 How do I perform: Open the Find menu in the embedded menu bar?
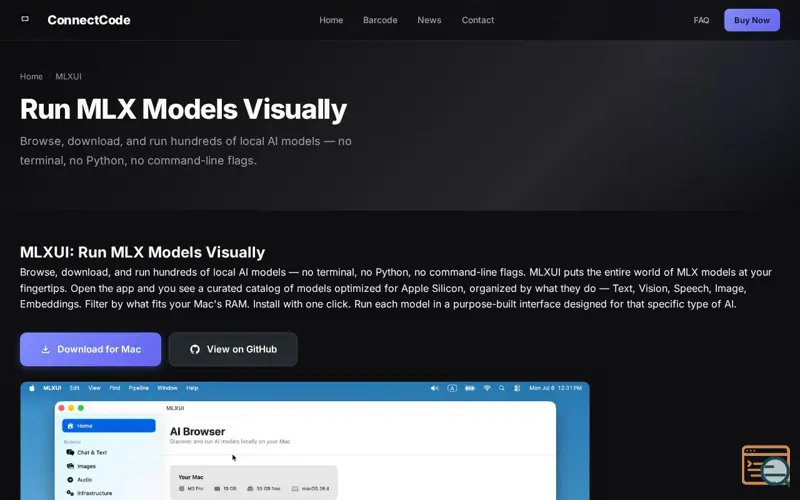click(x=115, y=388)
